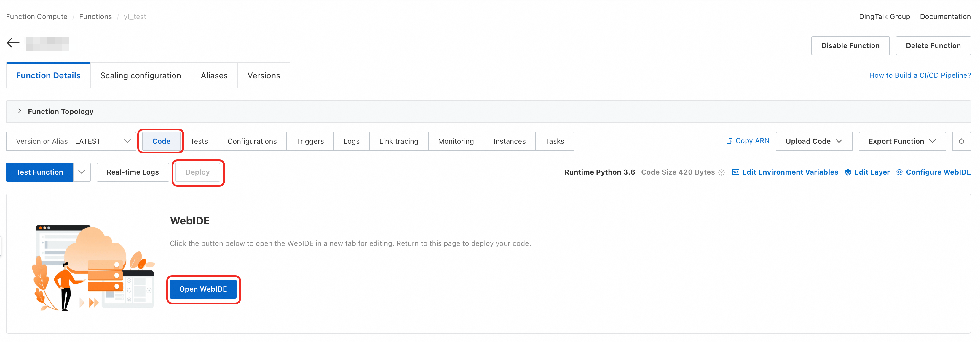Viewport: 980px width, 342px height.
Task: Select the Triggers tab
Action: (x=310, y=141)
